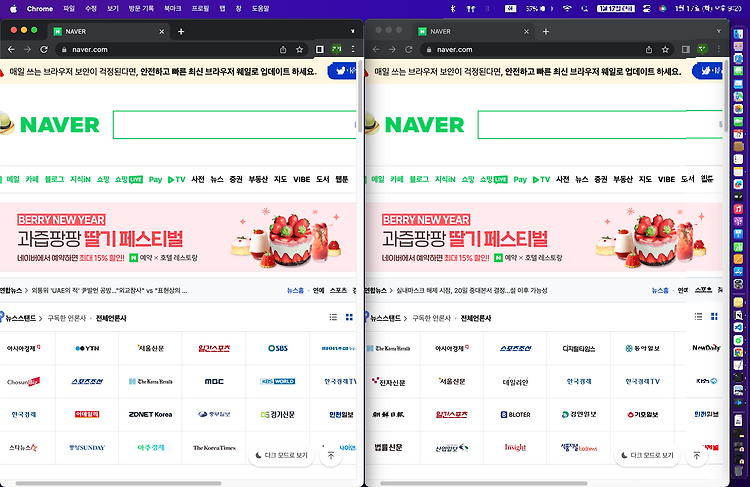Image resolution: width=750 pixels, height=487 pixels.
Task: Toggle dark mode button in left window
Action: pos(282,455)
